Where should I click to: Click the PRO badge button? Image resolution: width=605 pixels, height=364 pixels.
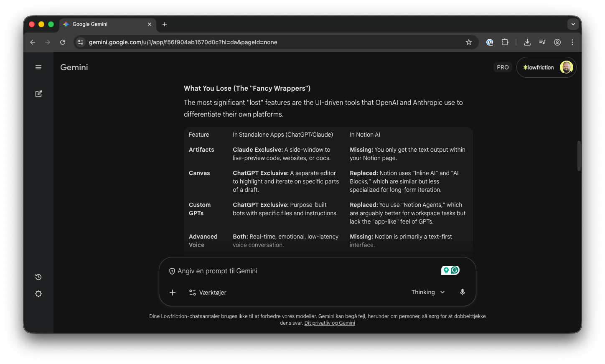coord(503,67)
